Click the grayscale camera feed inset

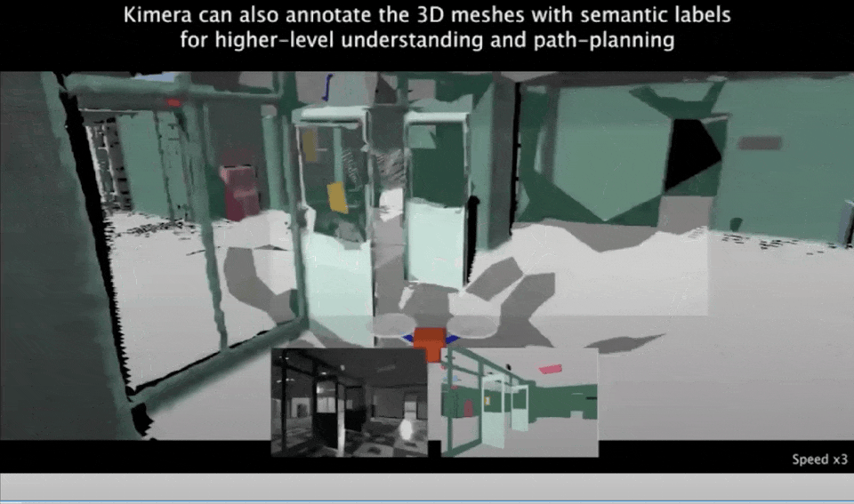click(349, 402)
